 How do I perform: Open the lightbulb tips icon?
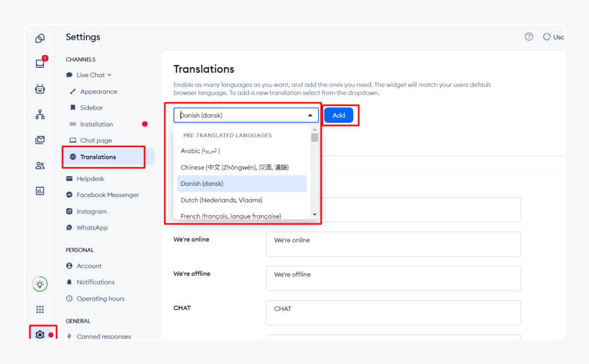point(39,284)
